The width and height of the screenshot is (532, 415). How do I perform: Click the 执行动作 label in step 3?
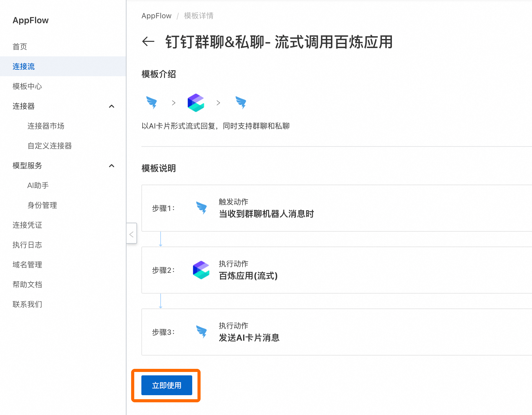[x=233, y=326]
